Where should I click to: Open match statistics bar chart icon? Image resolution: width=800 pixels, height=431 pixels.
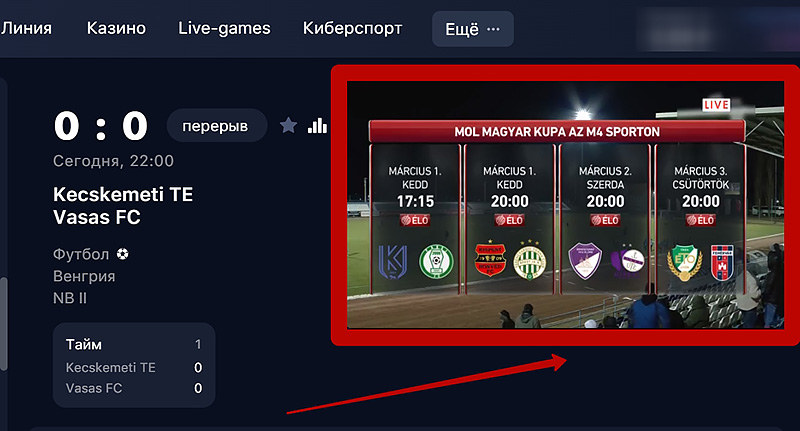pos(317,125)
